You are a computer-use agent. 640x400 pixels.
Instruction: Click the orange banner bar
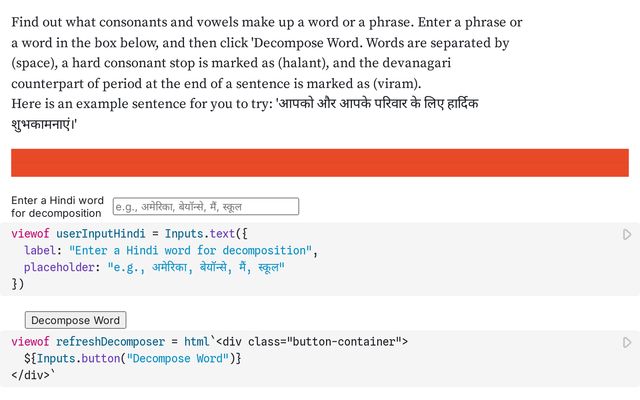[x=320, y=163]
